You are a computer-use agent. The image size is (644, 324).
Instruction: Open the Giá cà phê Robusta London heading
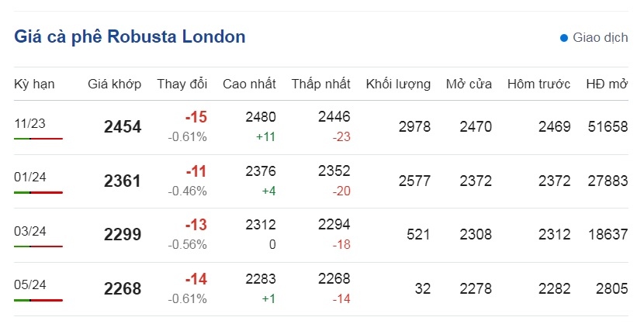(130, 36)
